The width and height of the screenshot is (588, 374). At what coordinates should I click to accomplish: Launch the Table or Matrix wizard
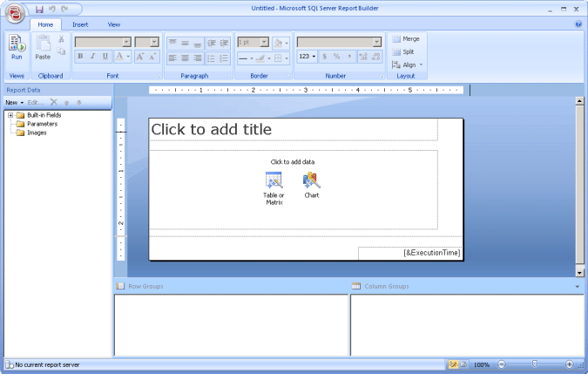pyautogui.click(x=274, y=188)
